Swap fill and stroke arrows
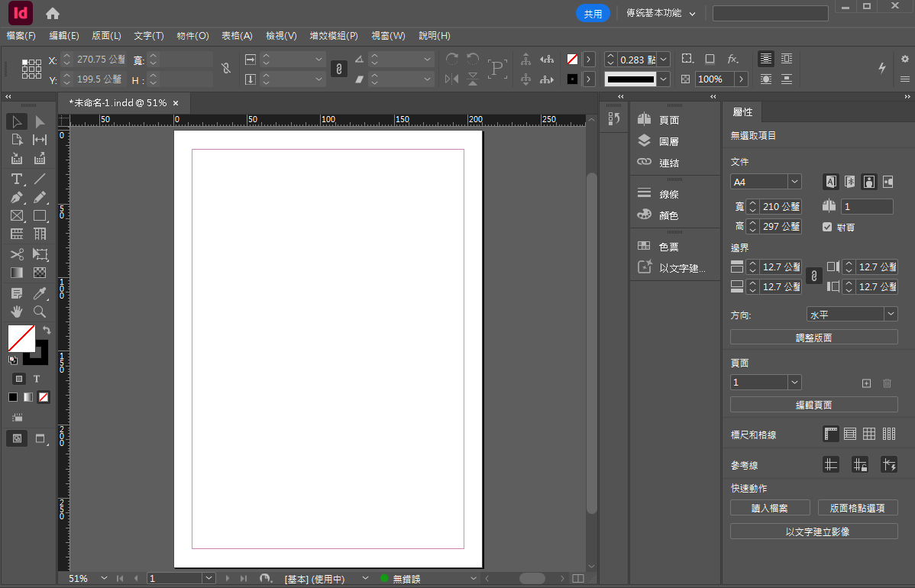The height and width of the screenshot is (588, 915). [x=47, y=330]
